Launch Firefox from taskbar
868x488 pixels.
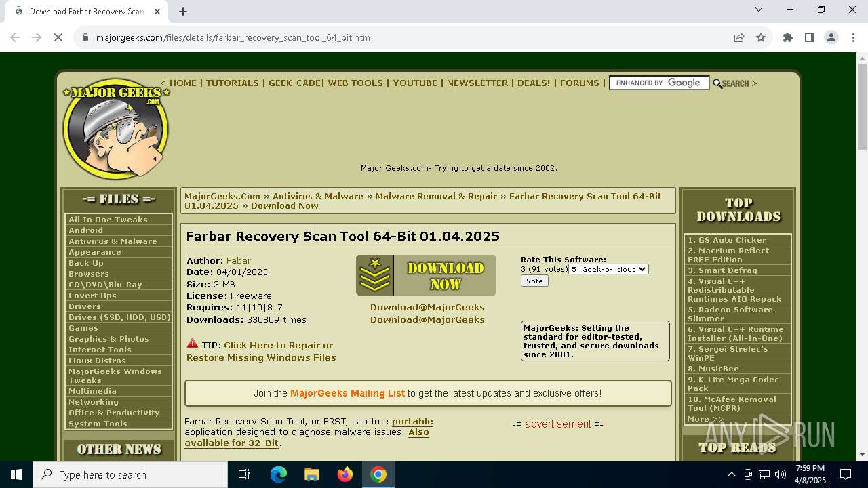click(345, 474)
